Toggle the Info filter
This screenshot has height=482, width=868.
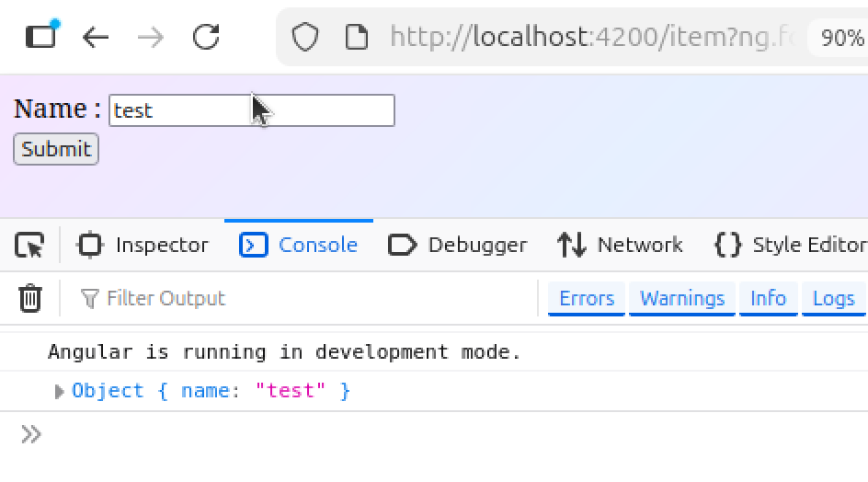click(x=768, y=299)
